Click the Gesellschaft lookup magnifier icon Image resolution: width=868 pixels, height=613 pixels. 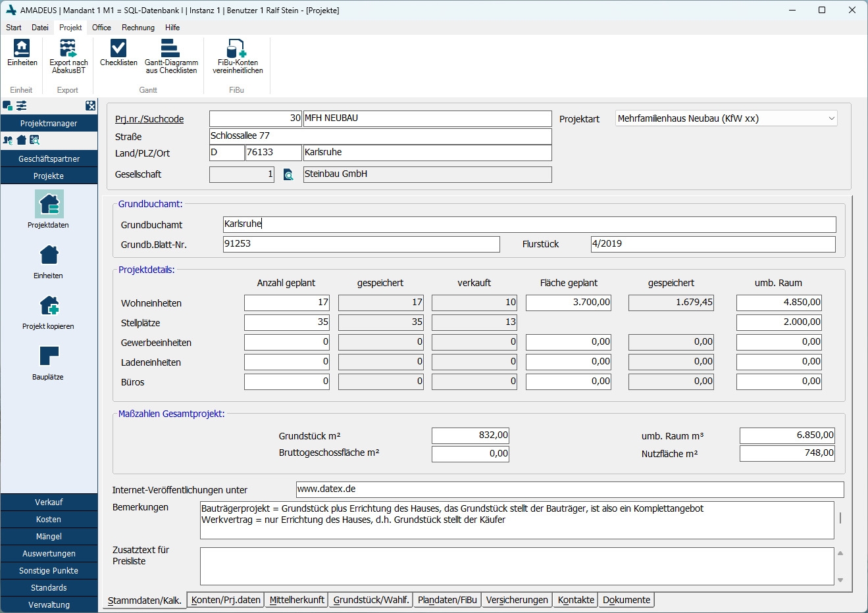(x=288, y=175)
